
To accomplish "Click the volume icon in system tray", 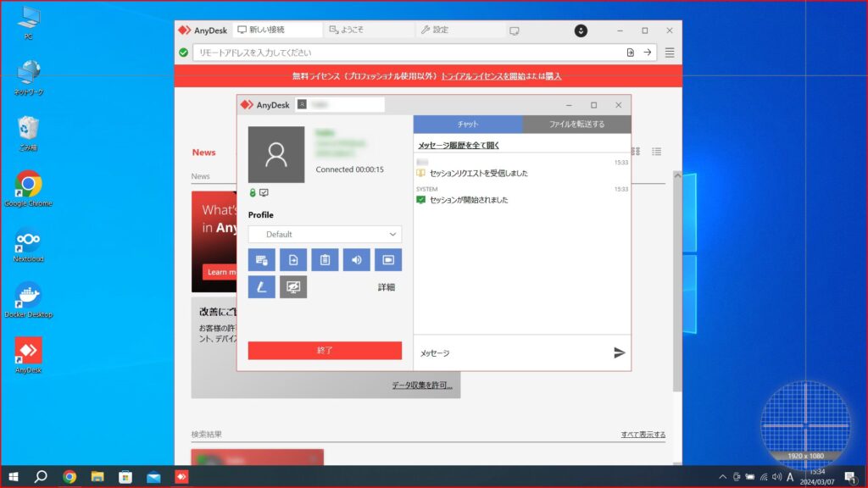I will 776,477.
